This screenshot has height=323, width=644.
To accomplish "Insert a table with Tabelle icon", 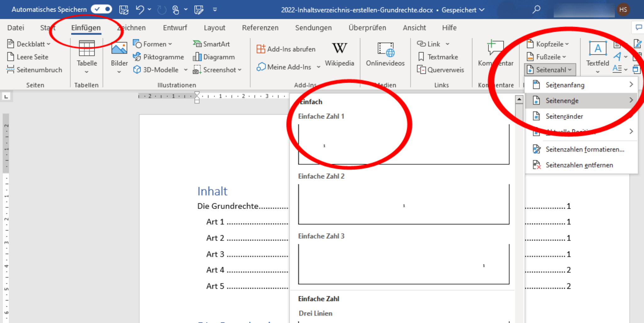I will 87,48.
